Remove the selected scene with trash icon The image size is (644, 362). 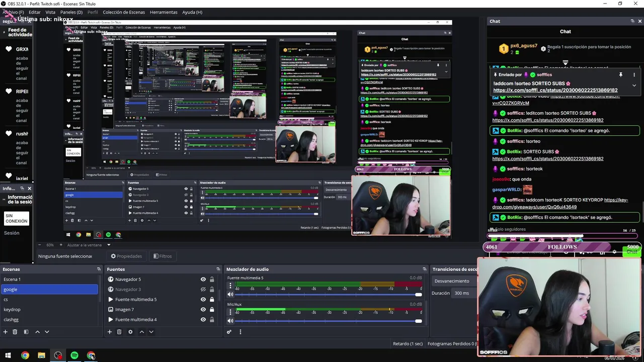[x=15, y=332]
